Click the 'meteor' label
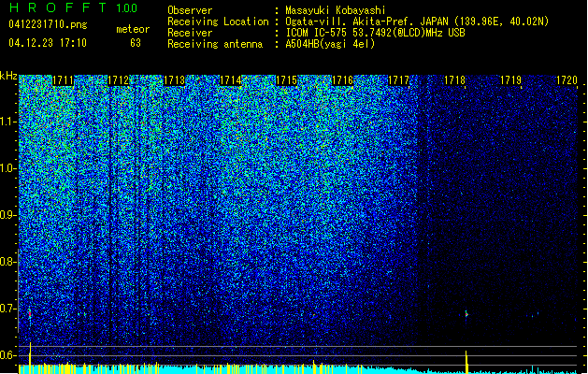The height and width of the screenshot is (374, 588). click(x=133, y=29)
